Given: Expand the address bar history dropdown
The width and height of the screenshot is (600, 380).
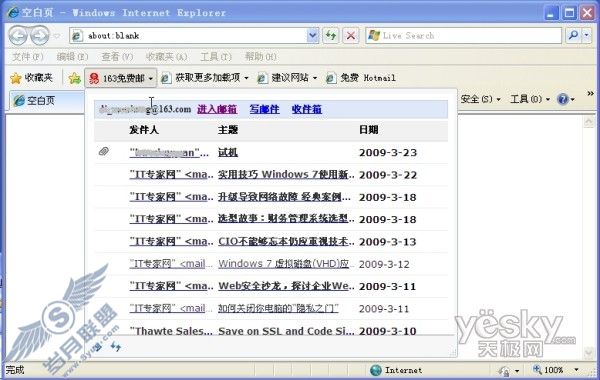Looking at the screenshot, I should pyautogui.click(x=312, y=36).
